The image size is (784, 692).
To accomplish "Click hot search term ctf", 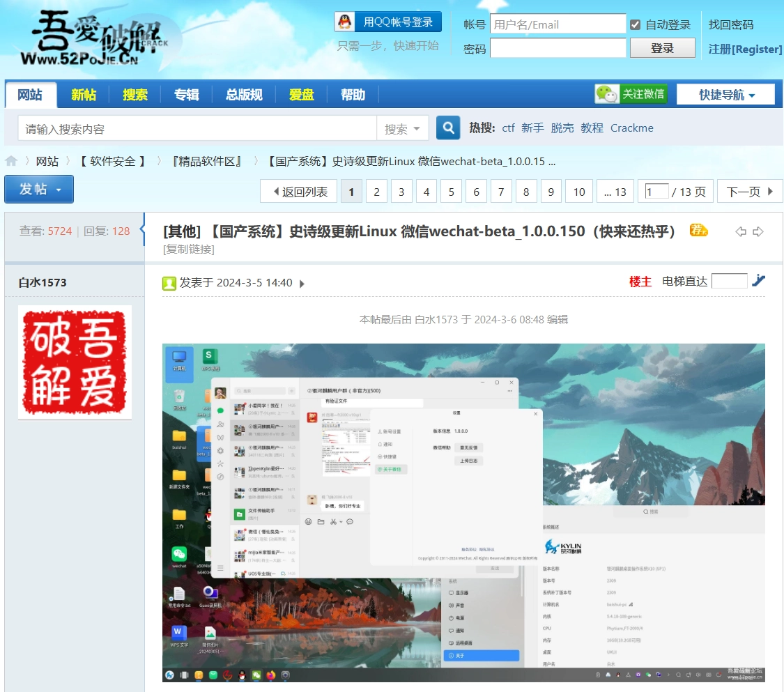I will pyautogui.click(x=508, y=128).
